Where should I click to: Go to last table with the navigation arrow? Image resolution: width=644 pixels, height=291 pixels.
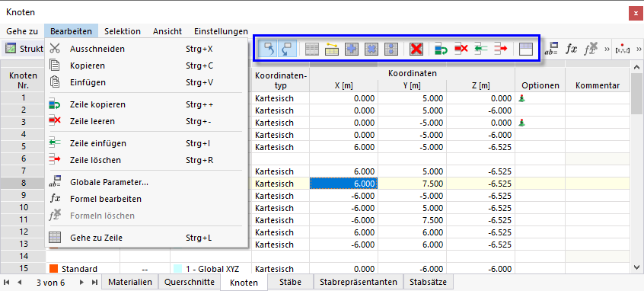pyautogui.click(x=94, y=283)
